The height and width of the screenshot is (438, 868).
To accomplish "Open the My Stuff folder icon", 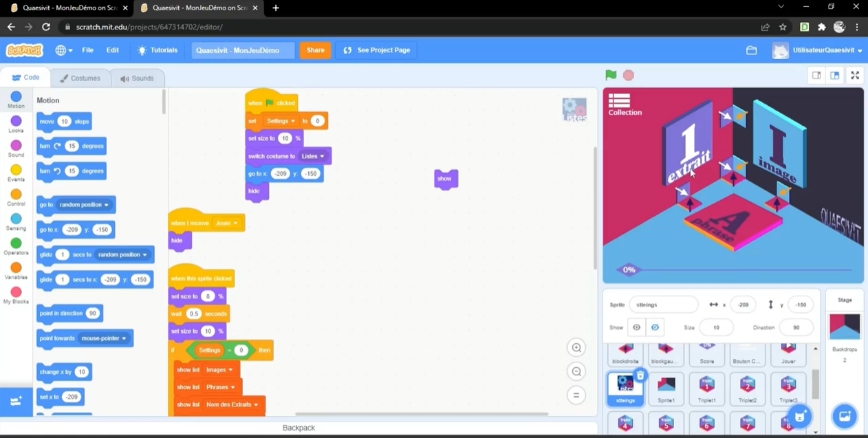I will (751, 50).
